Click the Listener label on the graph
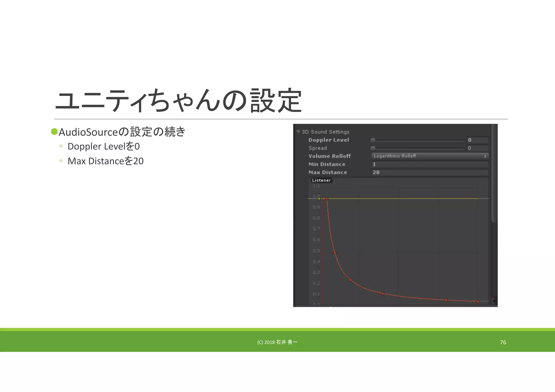Screen dimensions: 555x392 click(x=321, y=180)
